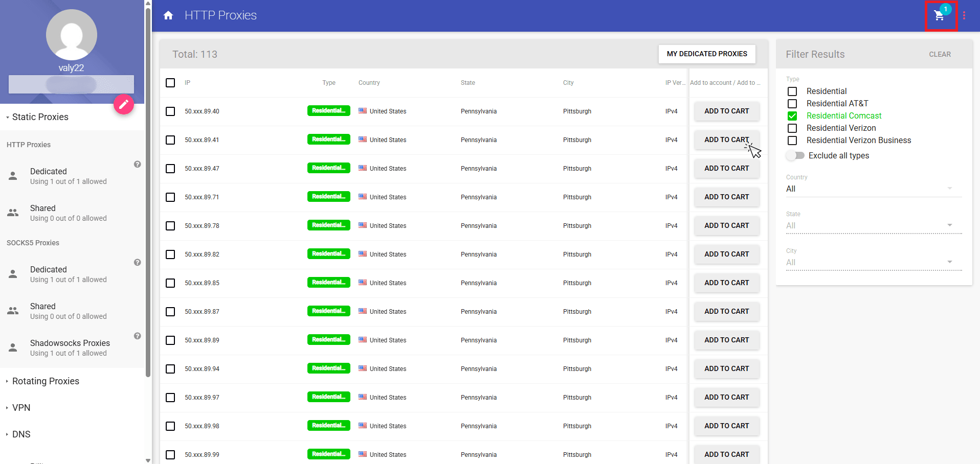
Task: Click help icon beside Shadowsocks Proxies
Action: pos(137,336)
